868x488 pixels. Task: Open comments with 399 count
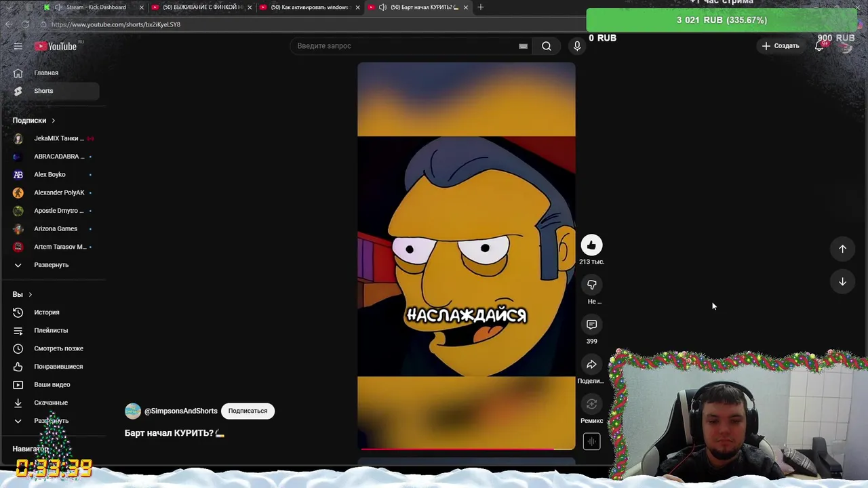click(591, 325)
